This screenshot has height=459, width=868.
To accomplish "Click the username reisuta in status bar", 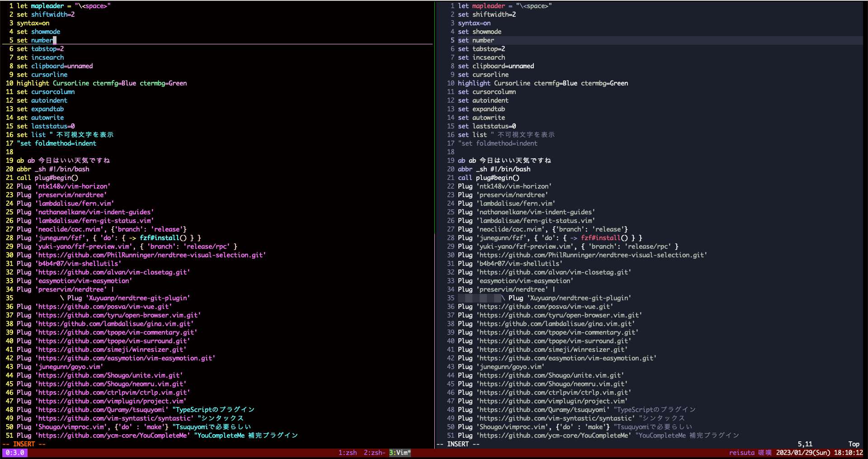I will [741, 452].
